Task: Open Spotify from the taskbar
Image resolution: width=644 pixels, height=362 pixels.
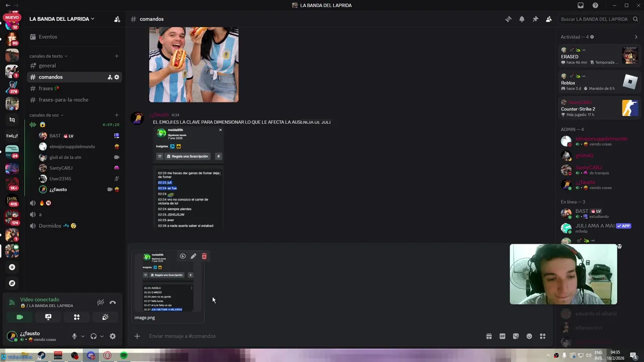Action: (x=124, y=355)
